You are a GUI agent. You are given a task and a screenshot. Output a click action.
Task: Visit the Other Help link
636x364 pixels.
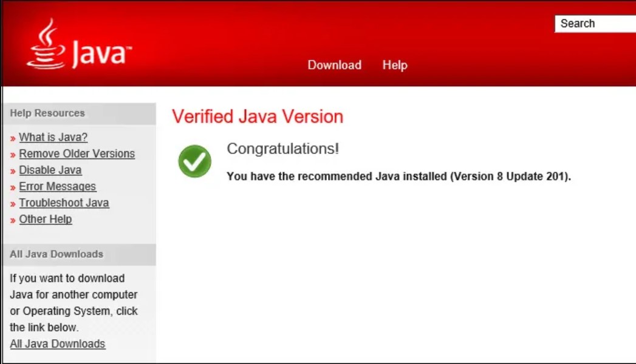tap(46, 219)
